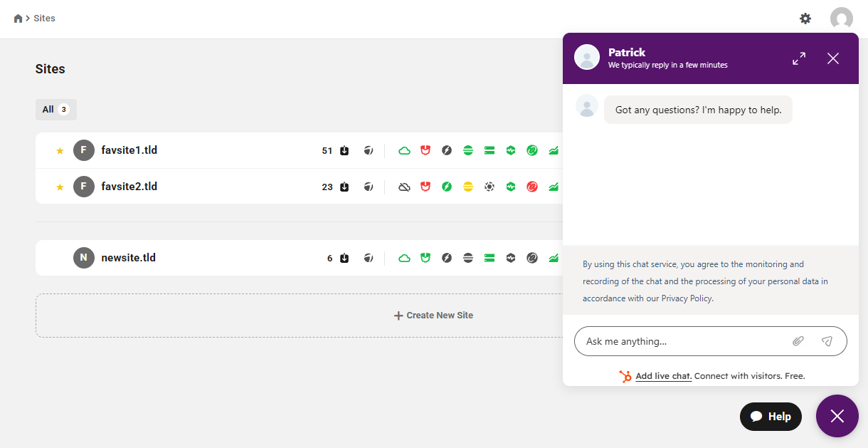
Task: Attach a file with the paperclip icon
Action: 798,341
